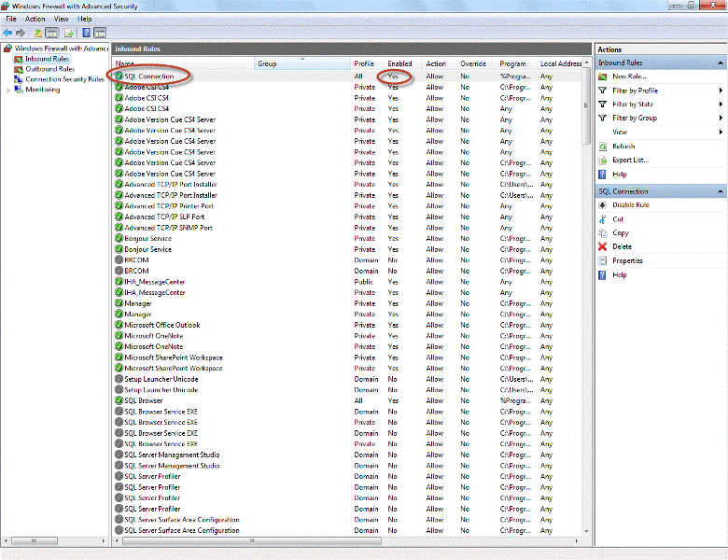This screenshot has height=560, width=728.
Task: Click the Cut icon under SQL Connection
Action: tap(603, 219)
